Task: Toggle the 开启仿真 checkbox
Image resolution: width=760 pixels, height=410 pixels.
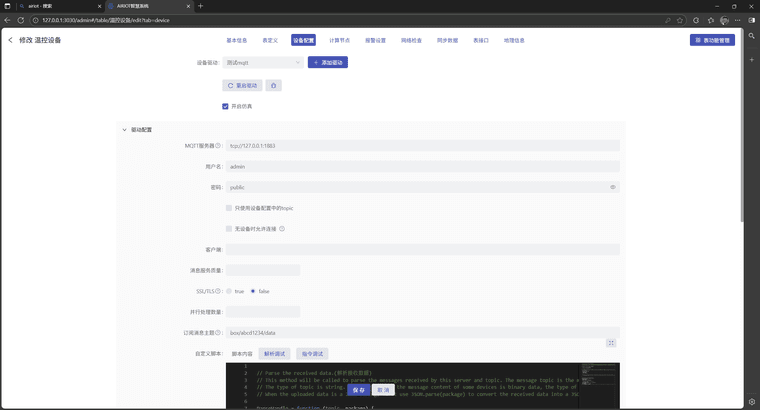Action: pyautogui.click(x=225, y=106)
